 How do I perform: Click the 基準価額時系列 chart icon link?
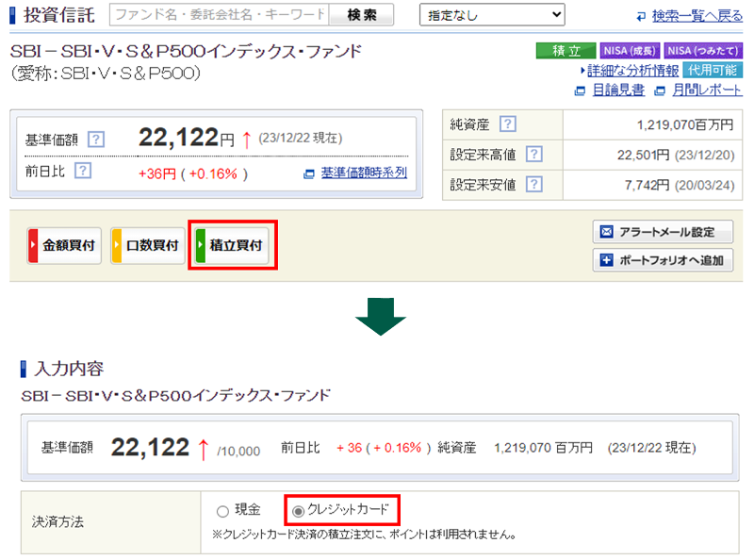click(x=356, y=173)
